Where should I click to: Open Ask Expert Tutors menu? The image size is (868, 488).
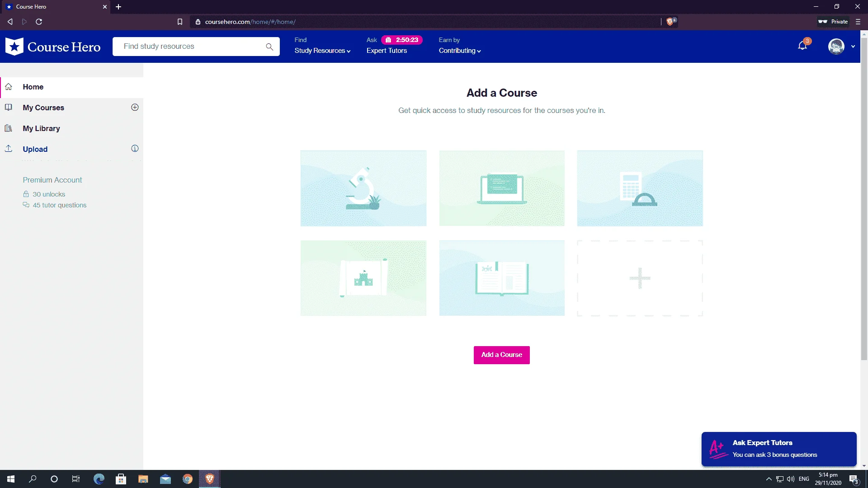[x=387, y=51]
